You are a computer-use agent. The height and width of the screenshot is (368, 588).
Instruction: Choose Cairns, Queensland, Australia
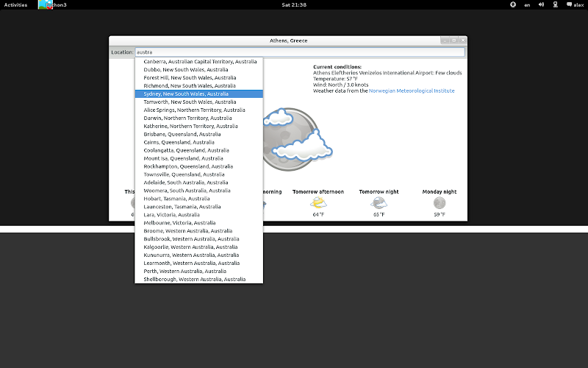[x=199, y=142]
